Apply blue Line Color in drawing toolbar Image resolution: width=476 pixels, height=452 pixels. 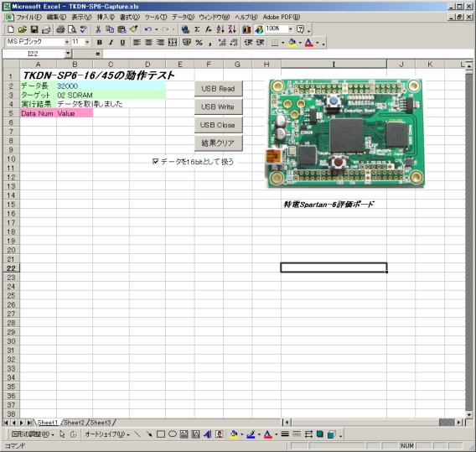pyautogui.click(x=251, y=434)
